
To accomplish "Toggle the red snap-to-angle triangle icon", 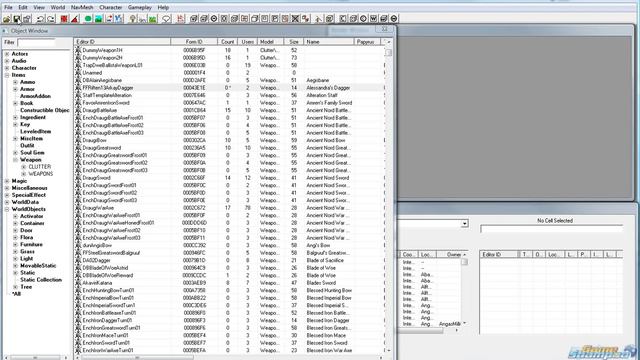I will click(x=75, y=19).
